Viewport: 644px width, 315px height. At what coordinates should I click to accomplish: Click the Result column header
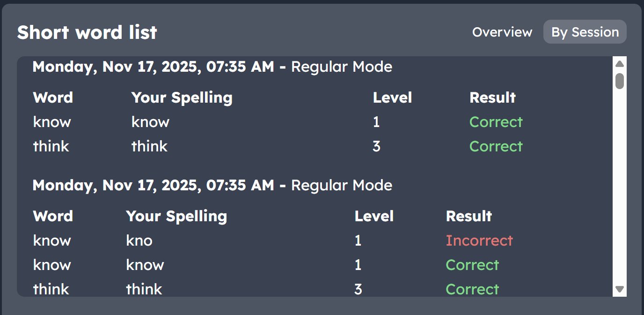[x=492, y=97]
